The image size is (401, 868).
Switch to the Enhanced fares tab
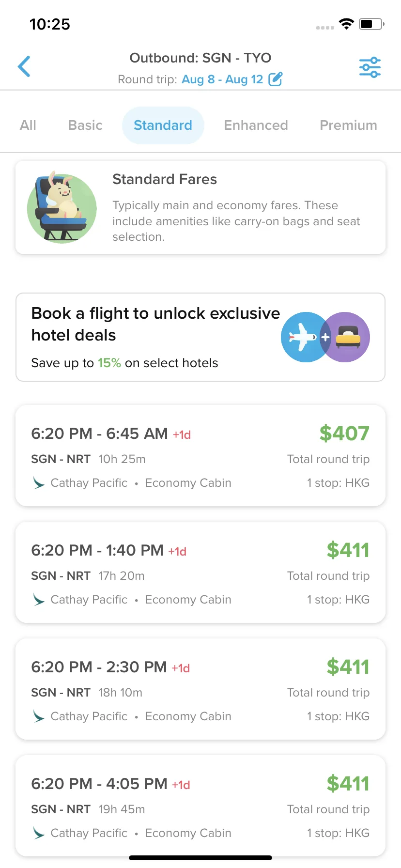point(256,125)
